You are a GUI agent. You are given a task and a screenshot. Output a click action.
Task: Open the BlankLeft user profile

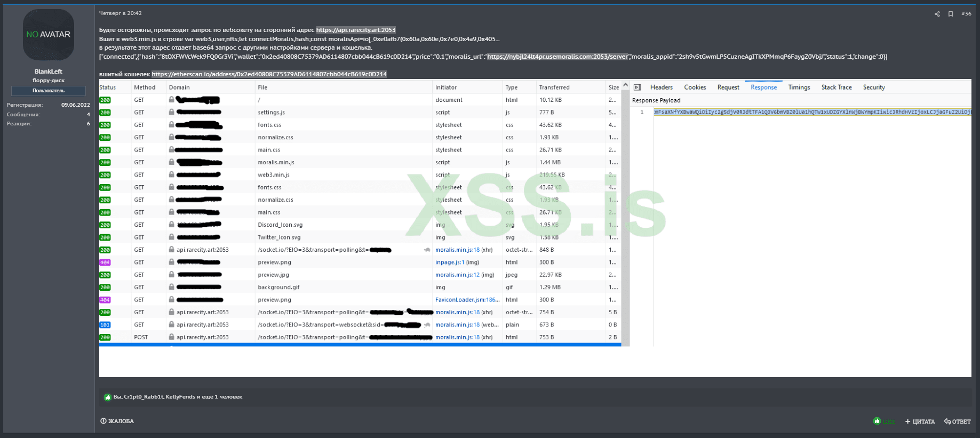(49, 71)
